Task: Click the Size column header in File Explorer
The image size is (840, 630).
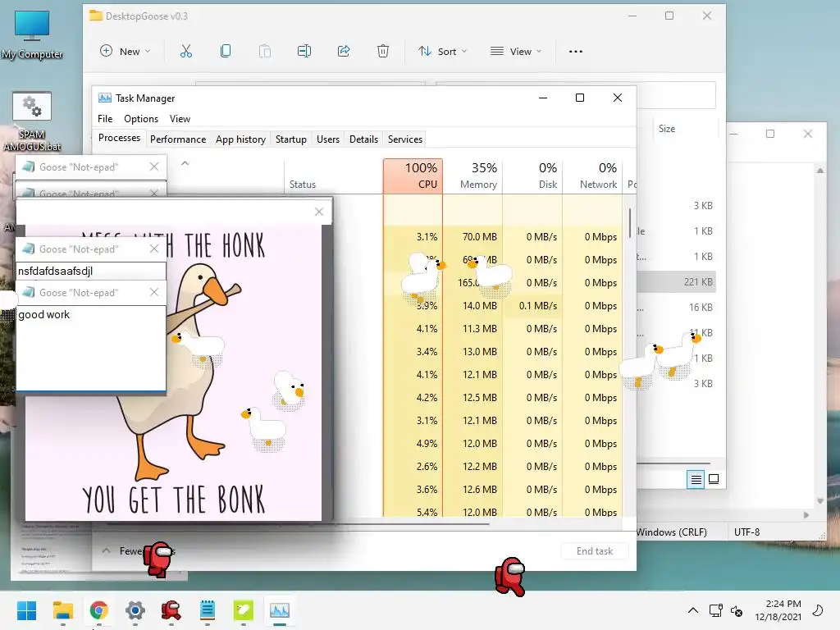Action: (x=667, y=129)
